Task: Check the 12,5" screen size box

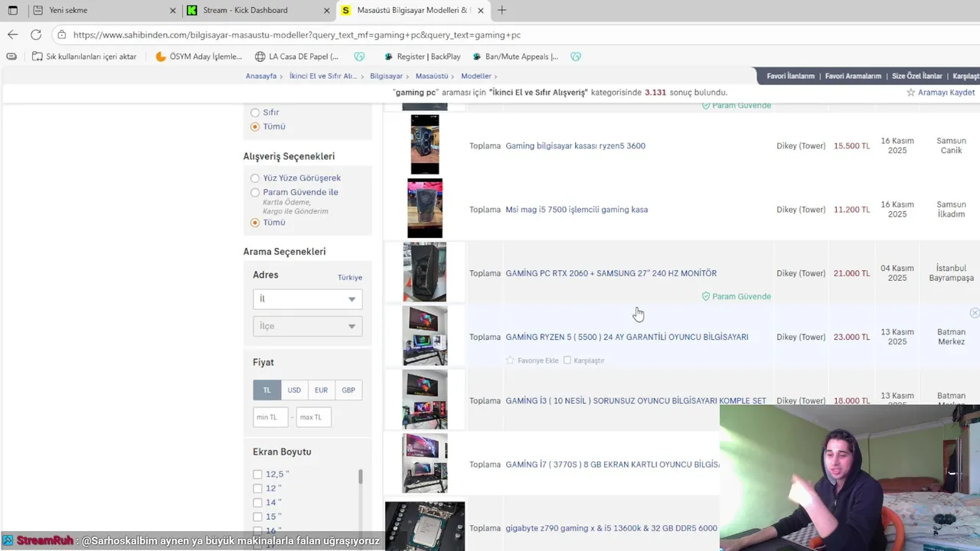Action: click(257, 474)
